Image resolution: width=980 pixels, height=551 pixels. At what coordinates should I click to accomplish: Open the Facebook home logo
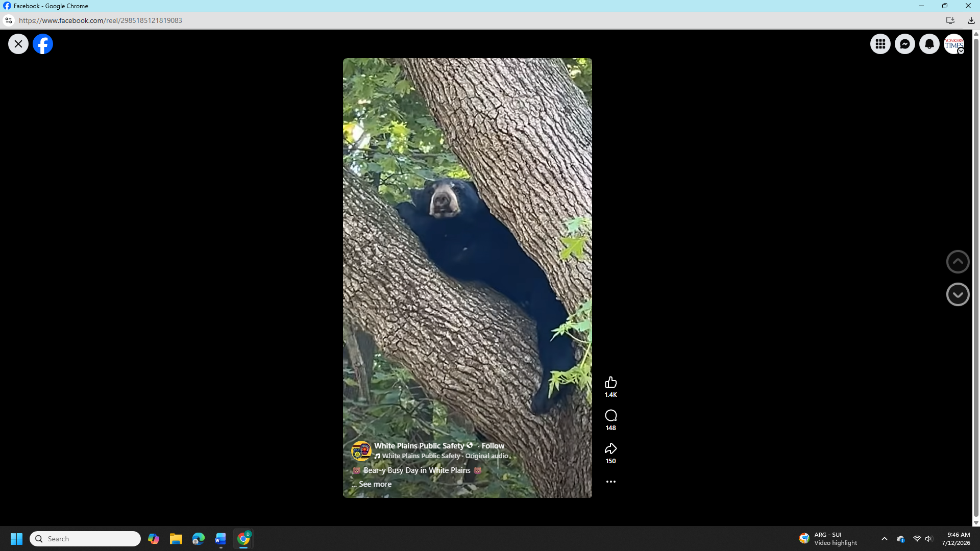tap(43, 44)
